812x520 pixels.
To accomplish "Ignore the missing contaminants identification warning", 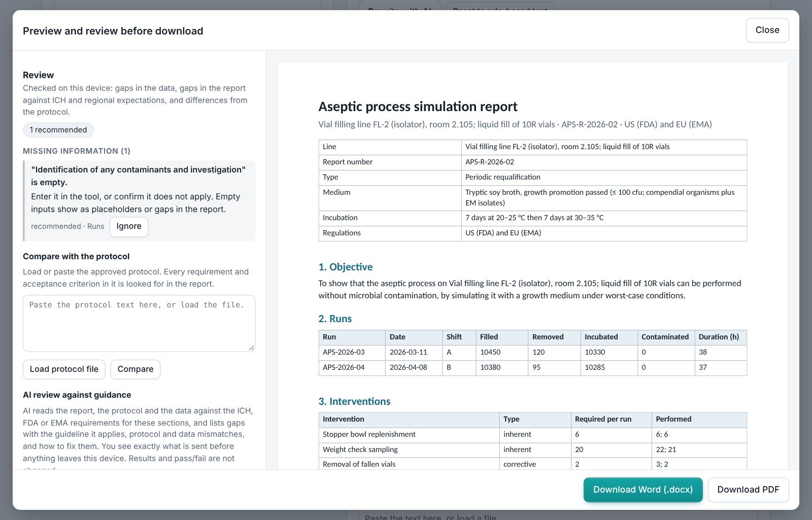I will point(129,226).
